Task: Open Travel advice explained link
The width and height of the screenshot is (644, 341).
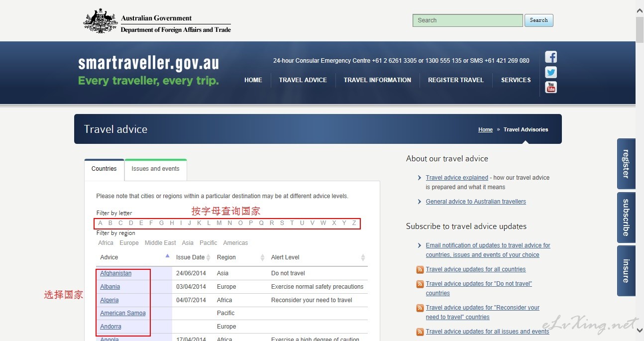Action: pyautogui.click(x=457, y=178)
